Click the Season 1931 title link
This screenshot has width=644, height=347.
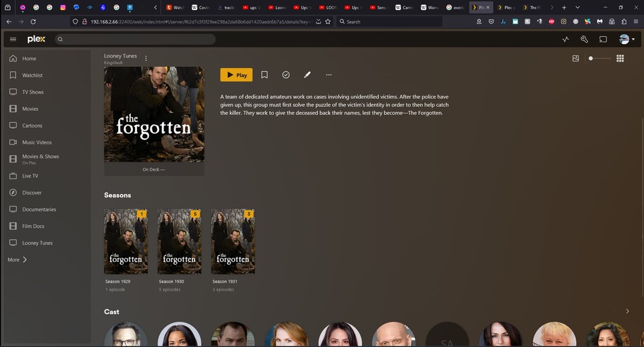pyautogui.click(x=224, y=281)
